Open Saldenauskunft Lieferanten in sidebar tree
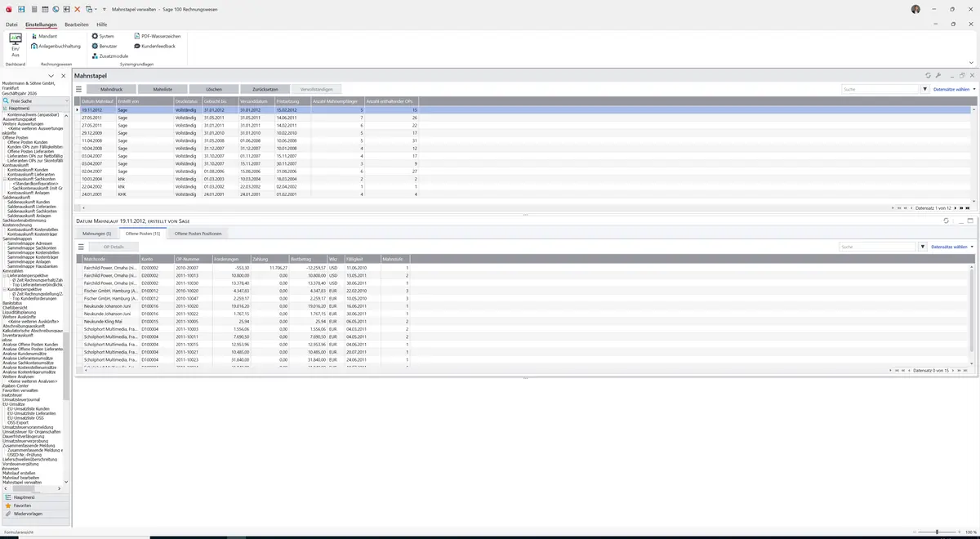This screenshot has height=539, width=980. point(32,207)
